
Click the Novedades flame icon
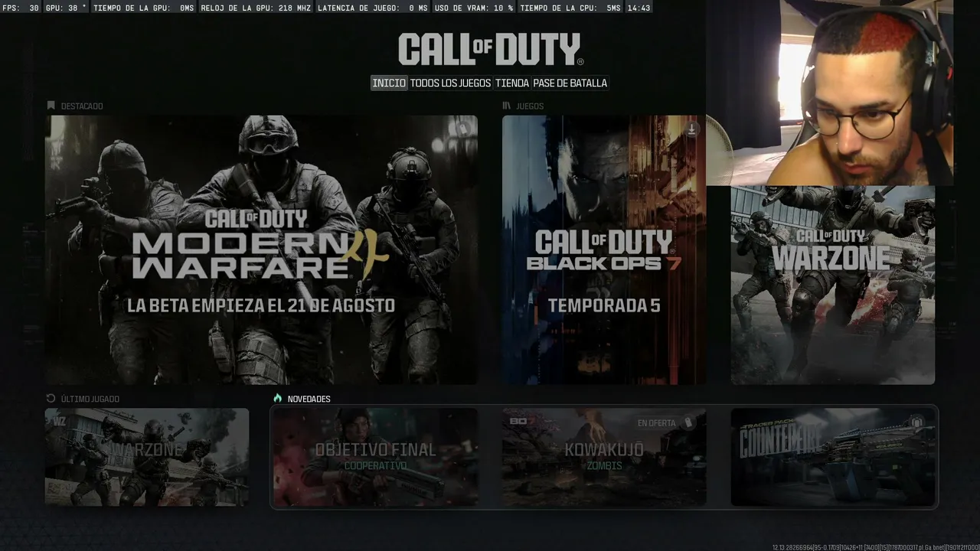click(278, 399)
